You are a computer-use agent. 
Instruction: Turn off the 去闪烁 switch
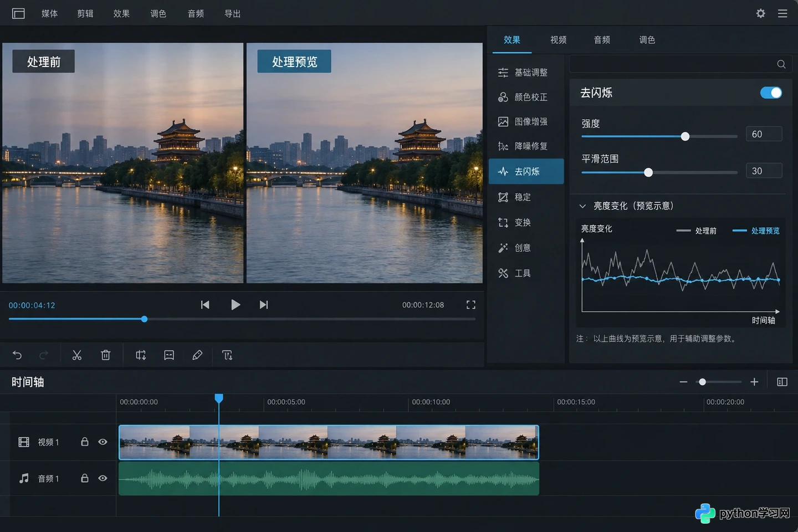tap(771, 93)
